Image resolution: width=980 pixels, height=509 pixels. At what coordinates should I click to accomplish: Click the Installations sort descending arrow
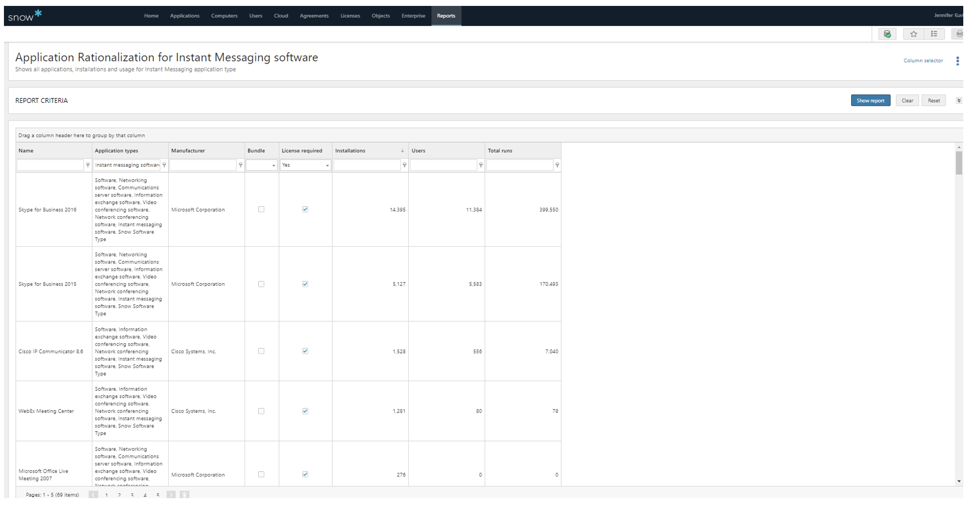(x=402, y=151)
